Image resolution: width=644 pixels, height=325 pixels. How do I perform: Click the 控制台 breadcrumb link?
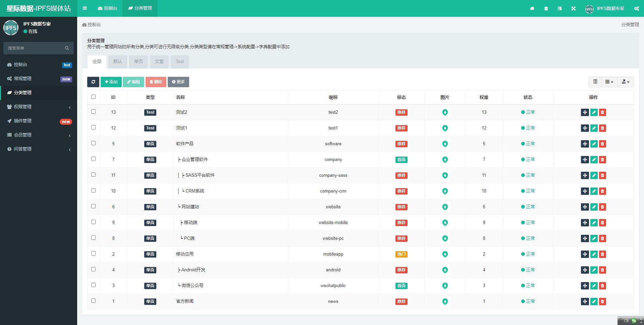pos(92,24)
